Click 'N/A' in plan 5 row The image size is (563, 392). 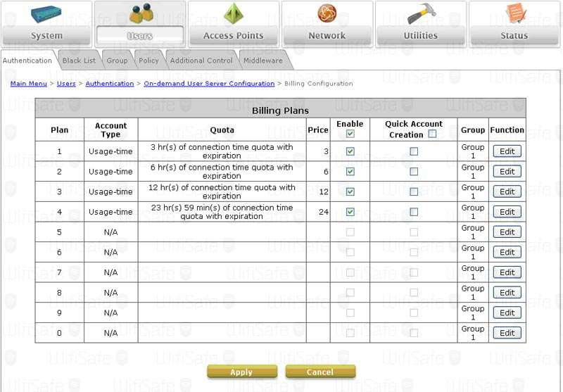(110, 232)
